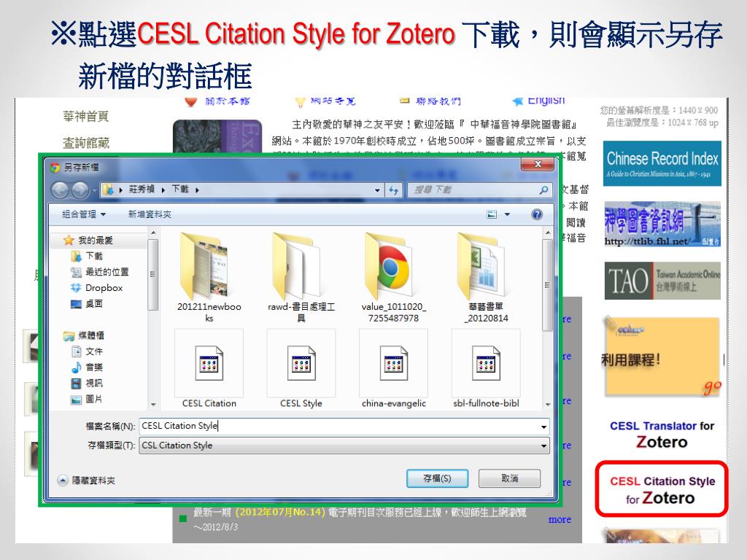Go forward with the dialog's forward arrow

pyautogui.click(x=80, y=190)
